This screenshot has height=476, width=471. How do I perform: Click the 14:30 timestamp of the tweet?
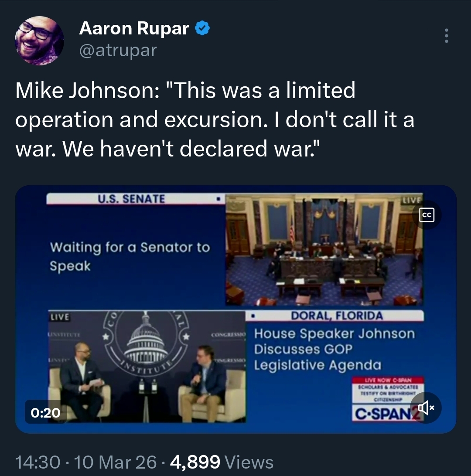click(x=38, y=462)
